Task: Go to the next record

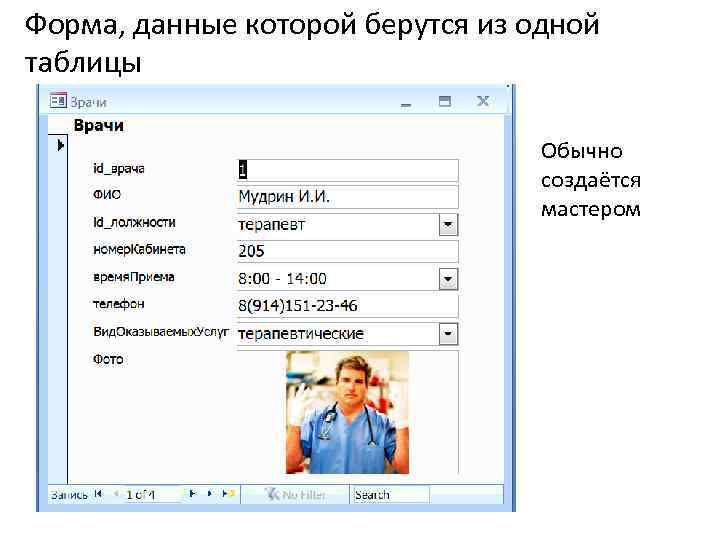Action: (x=192, y=494)
